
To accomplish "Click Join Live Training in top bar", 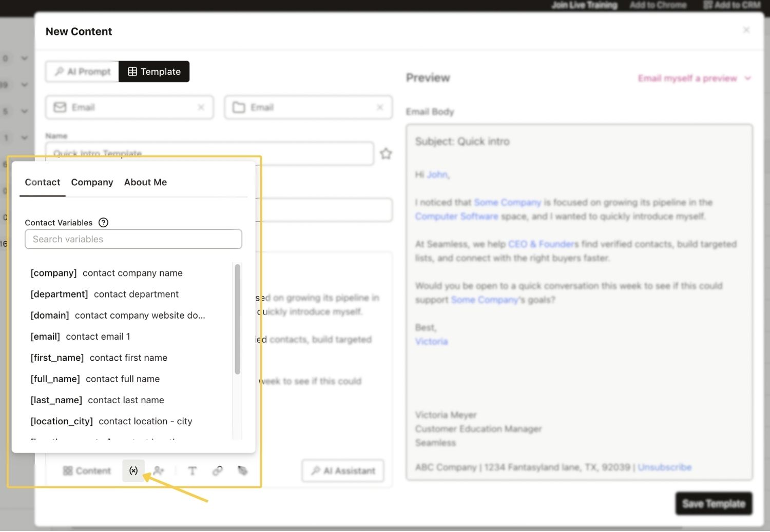I will (584, 5).
